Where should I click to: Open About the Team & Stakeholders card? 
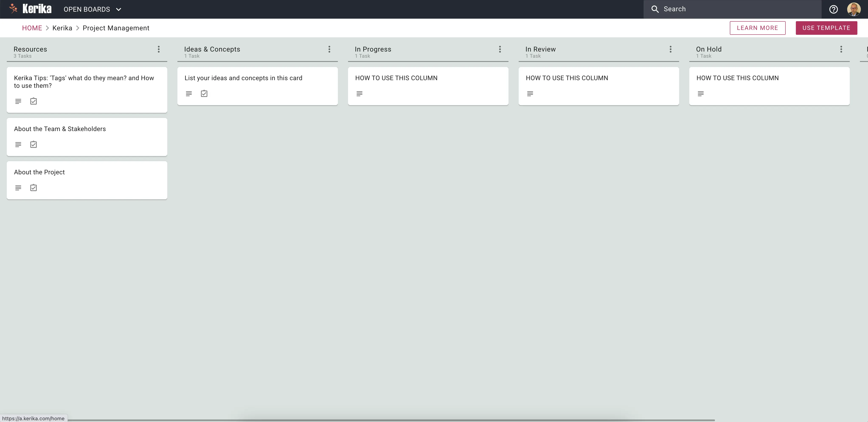pyautogui.click(x=87, y=137)
